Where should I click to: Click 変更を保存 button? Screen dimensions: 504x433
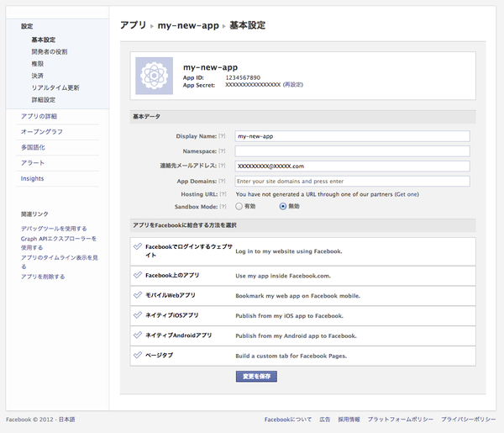click(x=256, y=377)
